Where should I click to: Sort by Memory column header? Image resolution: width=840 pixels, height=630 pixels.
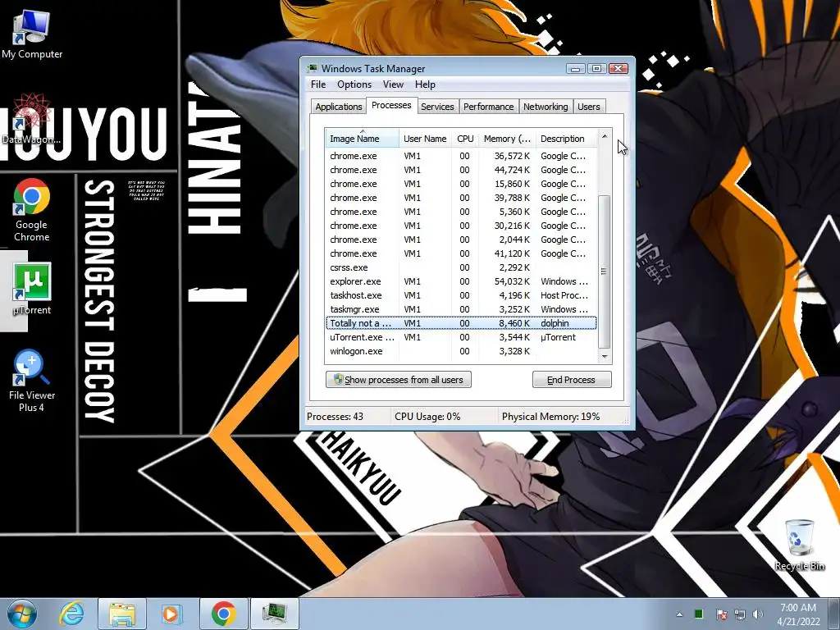coord(507,138)
